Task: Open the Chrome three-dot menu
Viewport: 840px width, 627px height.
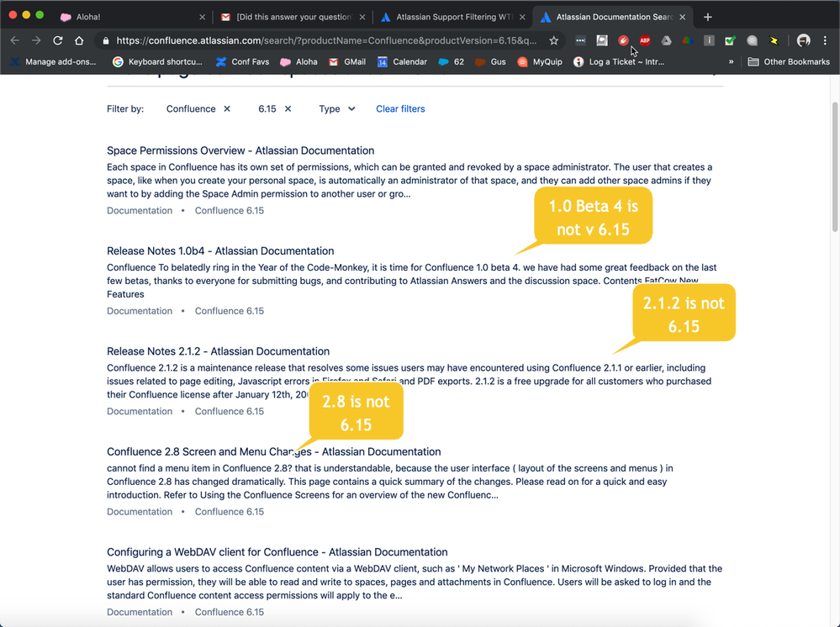Action: (x=825, y=40)
